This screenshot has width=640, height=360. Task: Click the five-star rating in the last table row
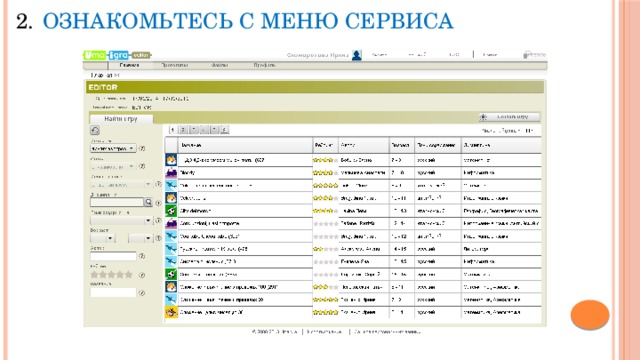coord(325,312)
